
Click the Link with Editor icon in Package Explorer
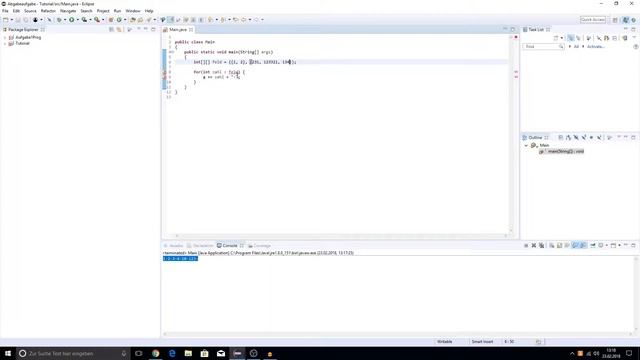[119, 29]
